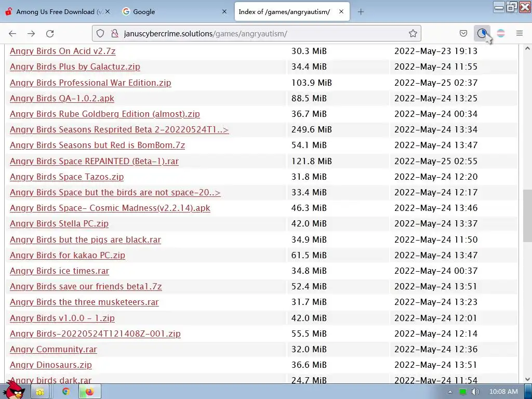The height and width of the screenshot is (399, 532).
Task: Click the striped extension icon in toolbar
Action: click(x=501, y=33)
